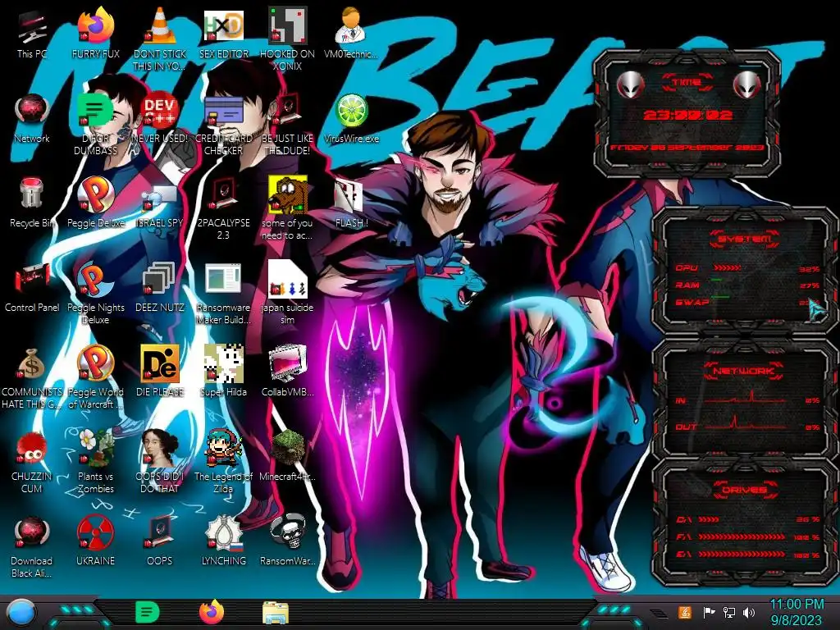Click the right alien head on TIME gadget
This screenshot has height=630, width=840.
click(746, 84)
